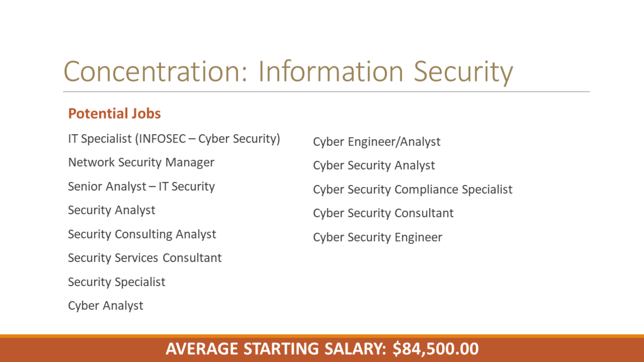Select the Potential Jobs heading

[x=114, y=114]
